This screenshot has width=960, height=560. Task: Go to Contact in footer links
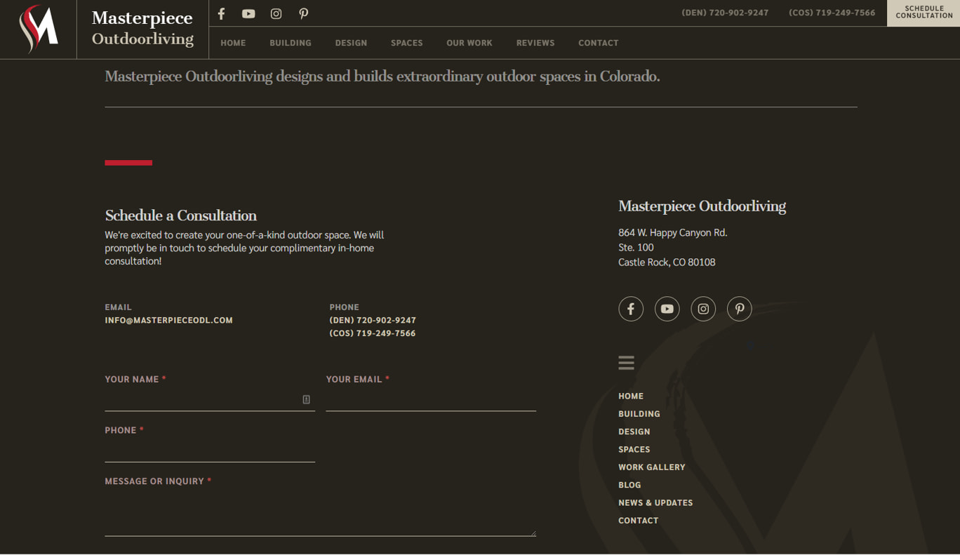pyautogui.click(x=639, y=521)
